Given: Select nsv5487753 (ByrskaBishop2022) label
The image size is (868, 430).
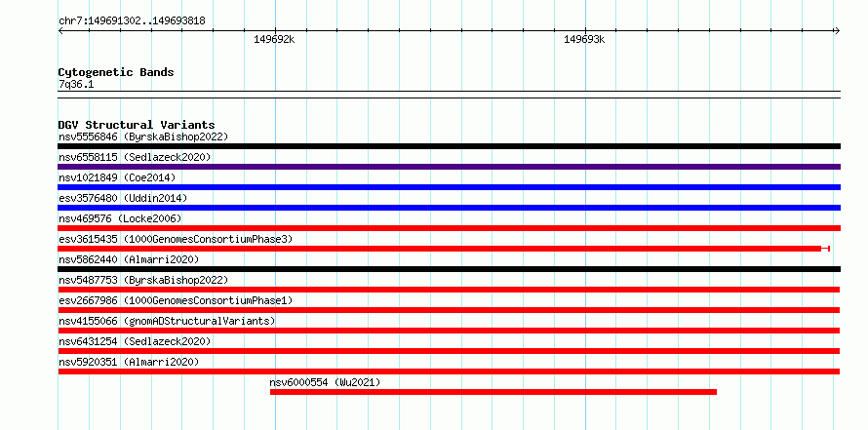Looking at the screenshot, I should [143, 280].
